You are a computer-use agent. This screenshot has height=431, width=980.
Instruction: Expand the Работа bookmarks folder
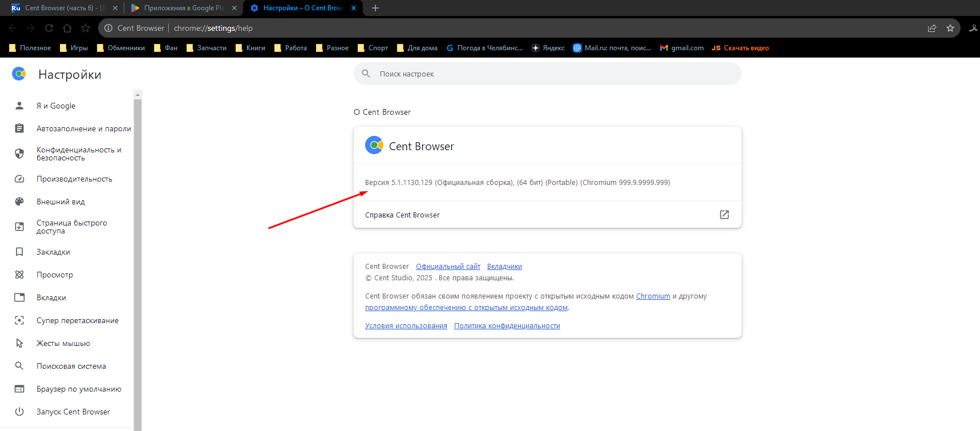(x=290, y=48)
